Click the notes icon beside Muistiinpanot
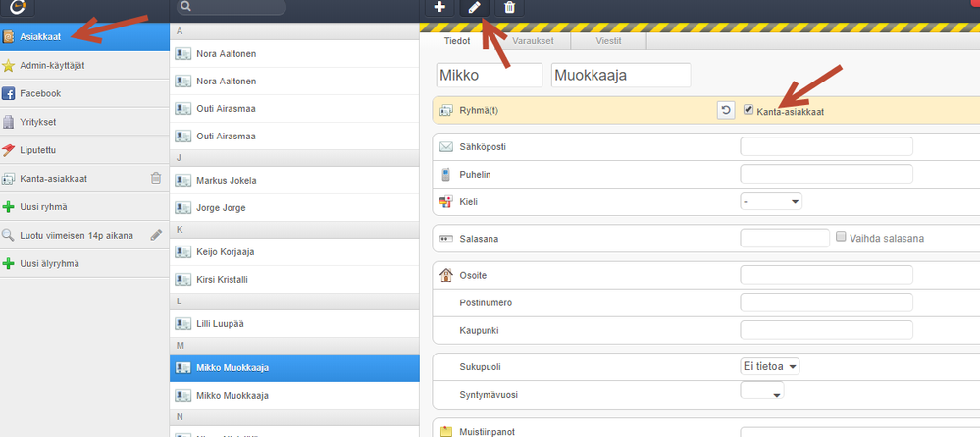The height and width of the screenshot is (437, 980). tap(445, 431)
